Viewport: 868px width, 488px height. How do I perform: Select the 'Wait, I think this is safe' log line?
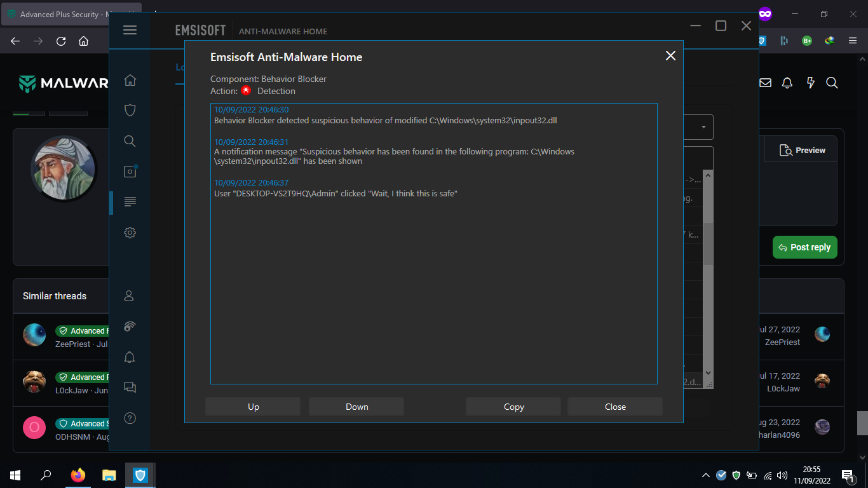(x=336, y=193)
